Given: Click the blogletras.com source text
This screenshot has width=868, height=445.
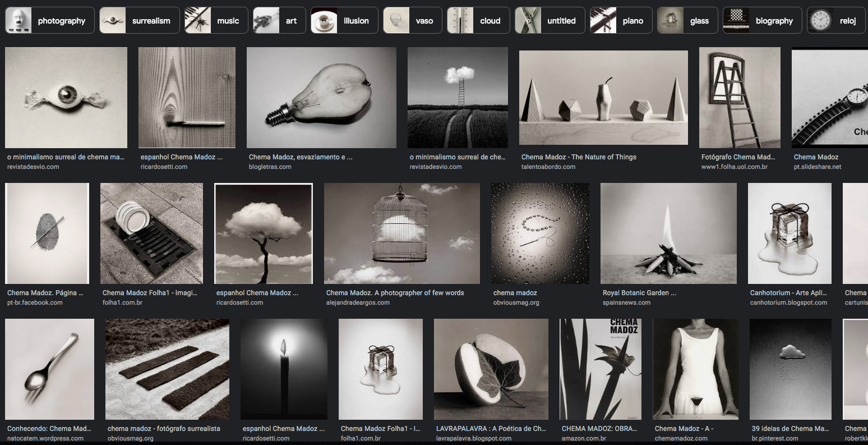Looking at the screenshot, I should click(270, 167).
